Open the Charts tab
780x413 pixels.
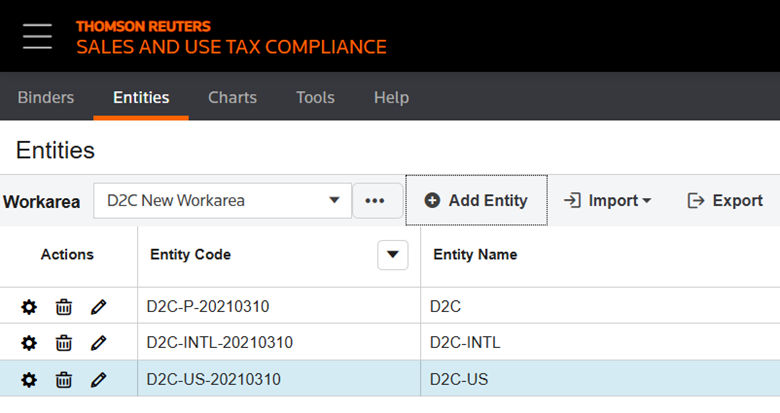[232, 98]
